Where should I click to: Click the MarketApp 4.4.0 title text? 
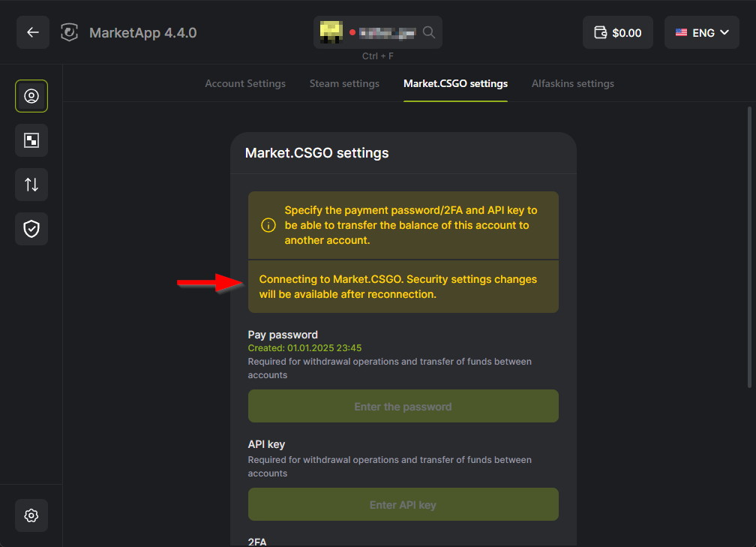coord(143,33)
